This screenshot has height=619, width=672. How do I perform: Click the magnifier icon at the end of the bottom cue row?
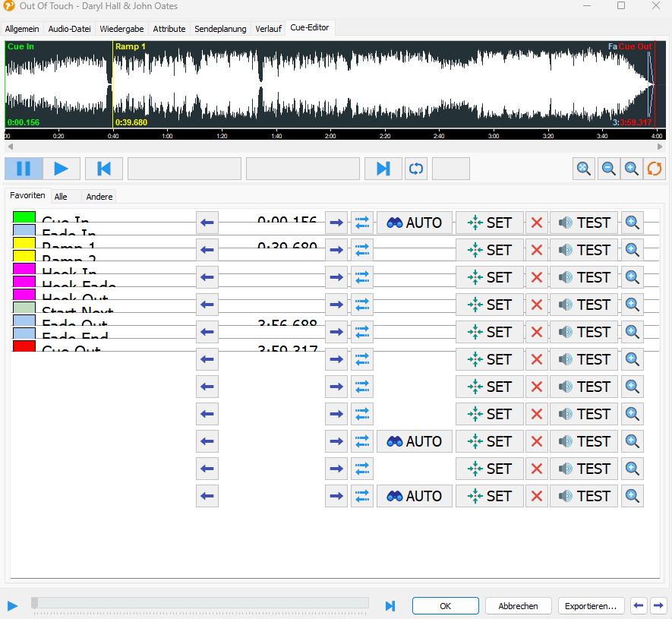[x=632, y=496]
